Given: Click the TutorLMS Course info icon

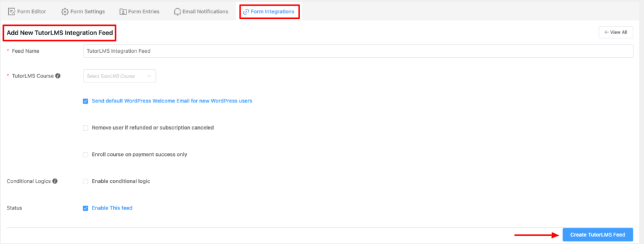Looking at the screenshot, I should (x=58, y=75).
